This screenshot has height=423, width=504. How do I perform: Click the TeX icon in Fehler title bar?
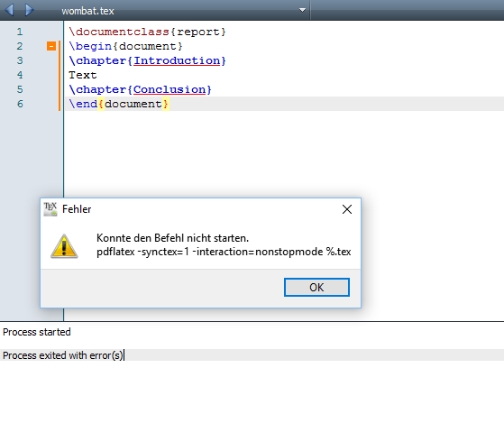50,209
